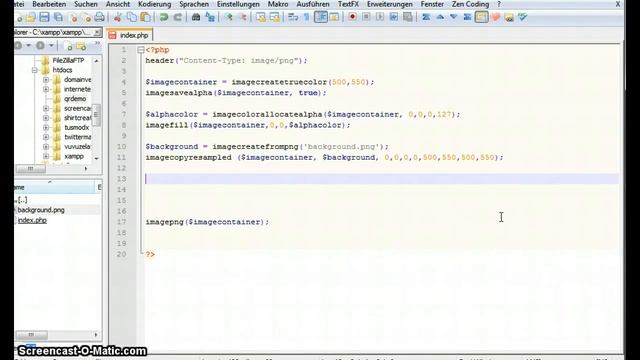640x360 pixels.
Task: Toggle Show All Characters pilcrow icon
Action: [x=307, y=17]
